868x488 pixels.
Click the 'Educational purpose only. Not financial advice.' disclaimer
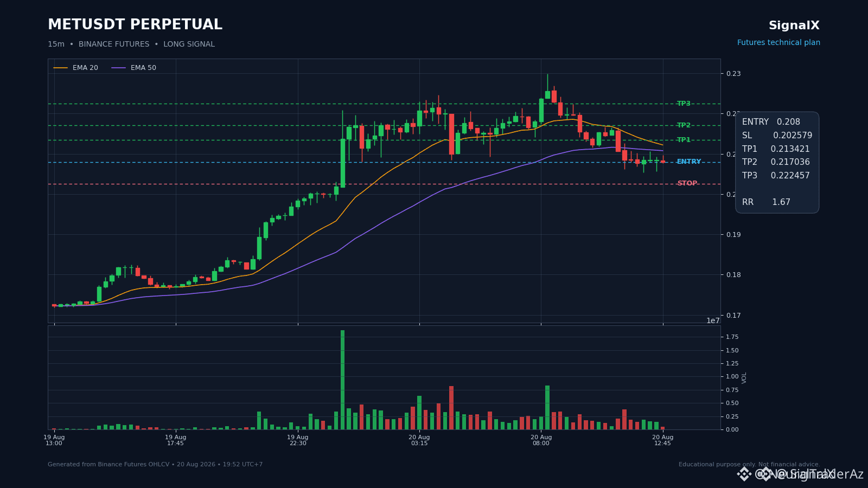click(x=749, y=465)
